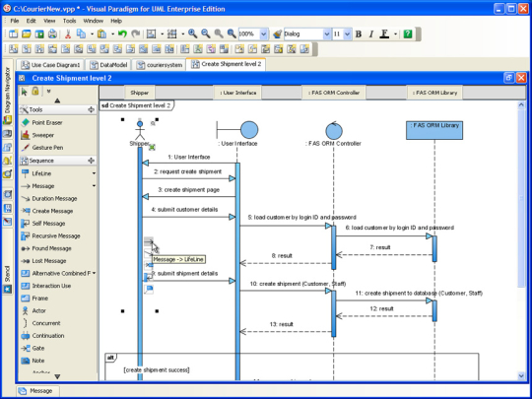This screenshot has width=532, height=399.
Task: Click the Redo arrow icon
Action: click(x=136, y=33)
